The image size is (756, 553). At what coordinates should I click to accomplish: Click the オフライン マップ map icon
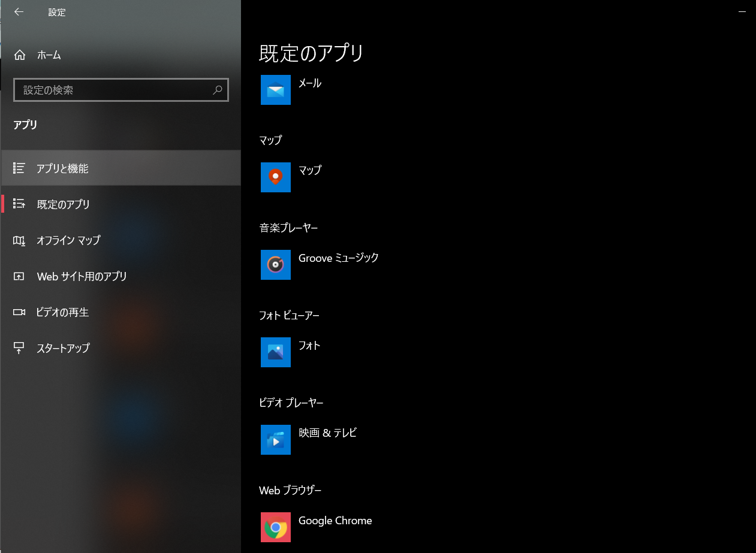tap(19, 240)
